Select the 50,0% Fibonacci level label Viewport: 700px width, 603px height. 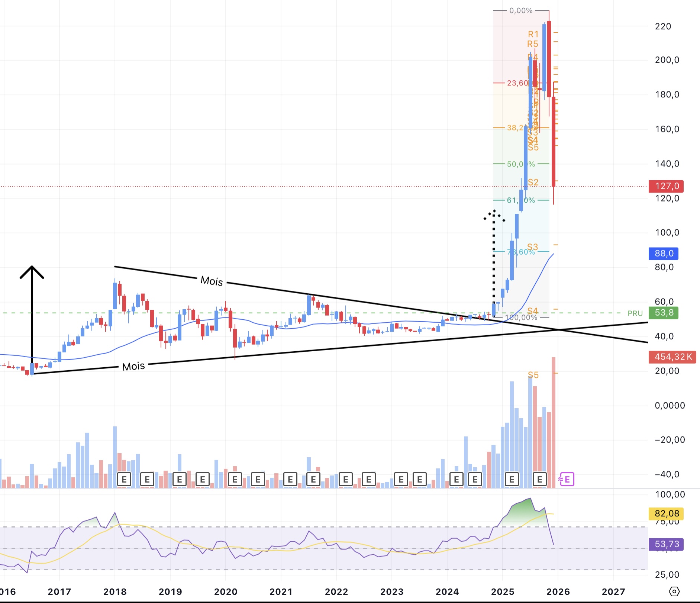click(521, 164)
